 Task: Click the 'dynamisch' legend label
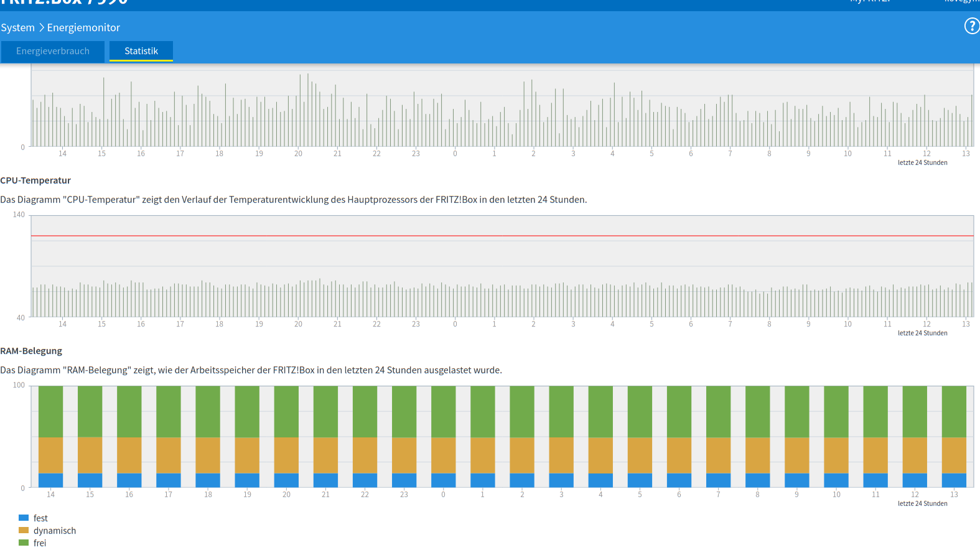[55, 531]
